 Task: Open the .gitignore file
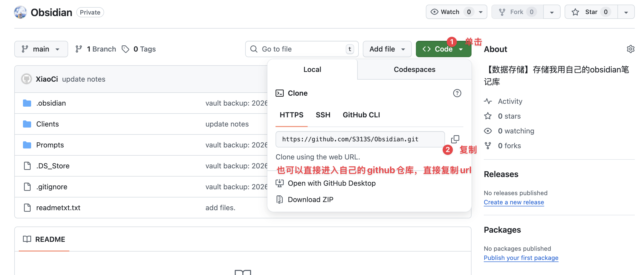(52, 187)
